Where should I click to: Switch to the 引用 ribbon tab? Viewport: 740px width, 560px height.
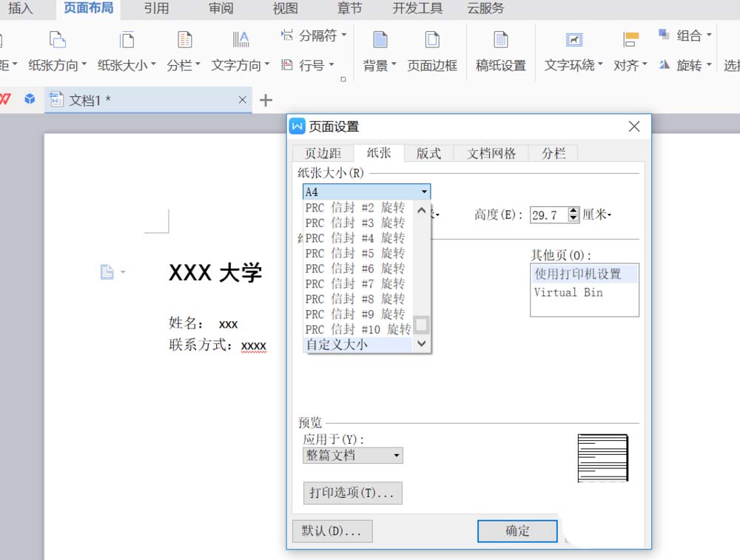[156, 8]
